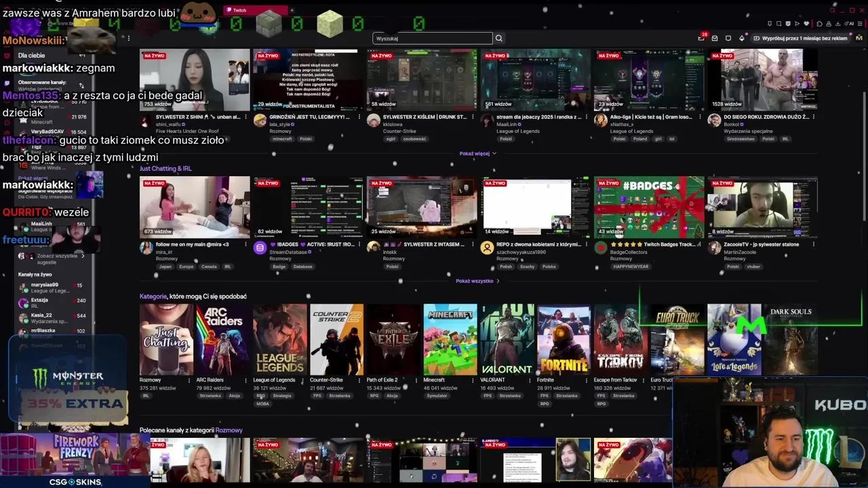Open mira_irl channel avatar
Screen dimensions: 868x488
146,248
